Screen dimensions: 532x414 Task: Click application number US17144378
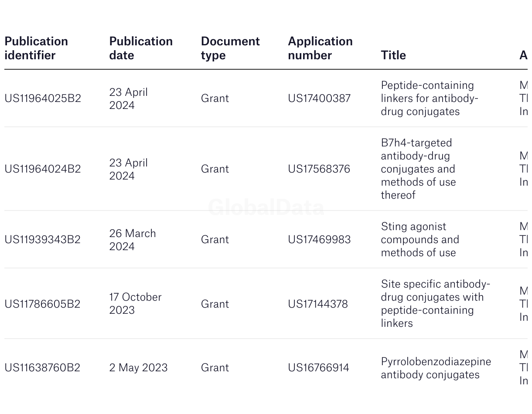318,304
